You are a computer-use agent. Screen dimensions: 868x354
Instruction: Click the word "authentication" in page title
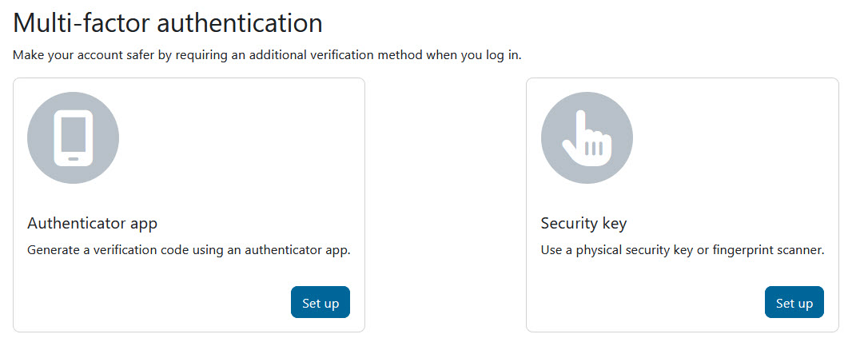click(x=239, y=23)
